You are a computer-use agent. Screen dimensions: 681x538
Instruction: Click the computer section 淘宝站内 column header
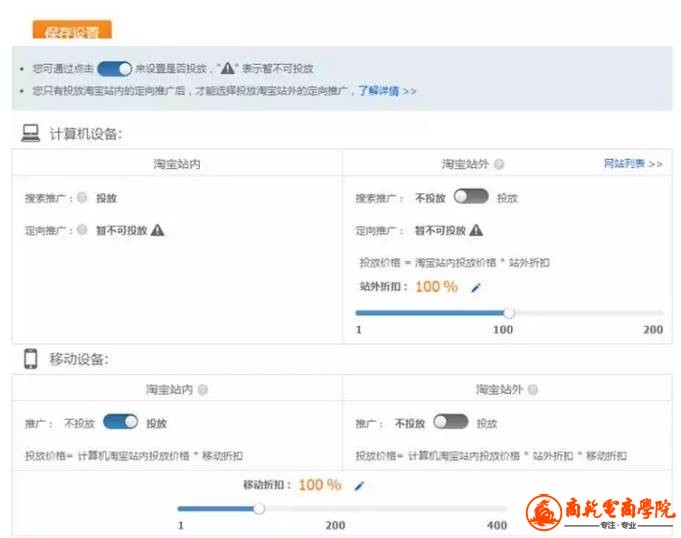point(177,164)
